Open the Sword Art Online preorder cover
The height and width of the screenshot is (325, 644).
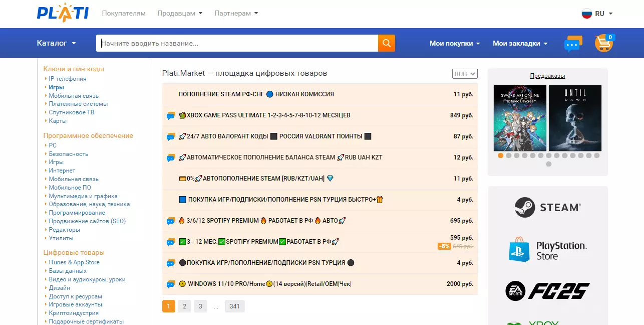click(x=520, y=118)
